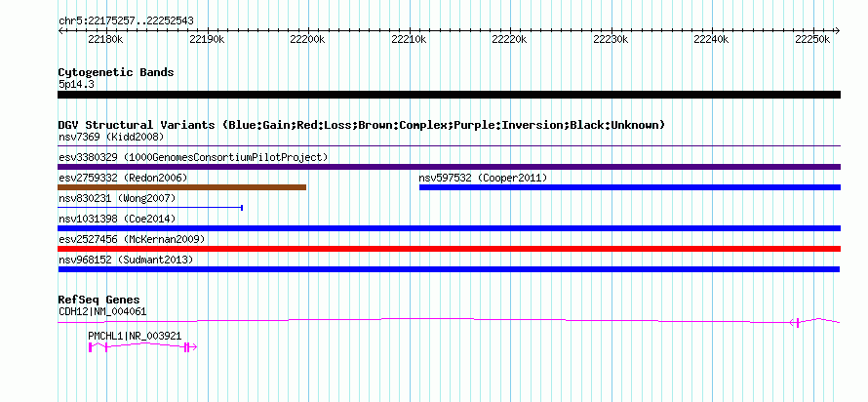Click the 22200k ruler tick label
The width and height of the screenshot is (868, 402).
pos(307,39)
